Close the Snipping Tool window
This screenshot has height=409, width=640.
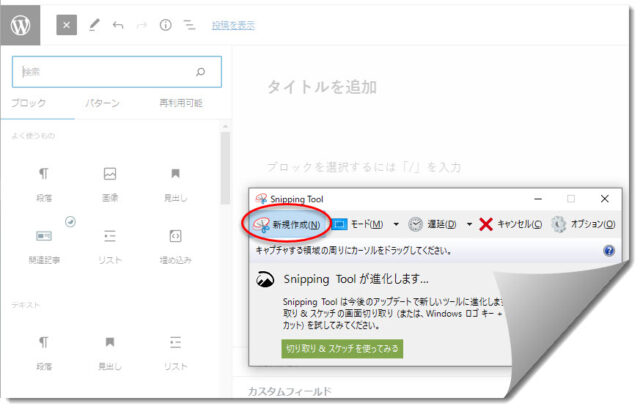tap(605, 199)
